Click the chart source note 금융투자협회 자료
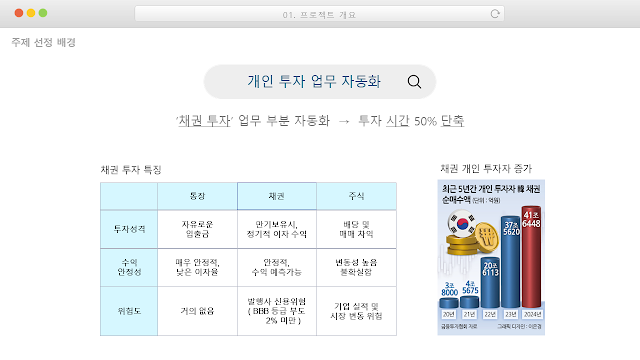Viewport: 640px width, 360px height. (459, 327)
